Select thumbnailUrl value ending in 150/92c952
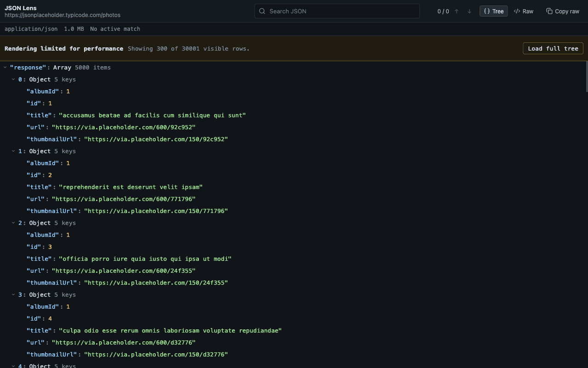Screen dimensions: 588x368 (156, 139)
